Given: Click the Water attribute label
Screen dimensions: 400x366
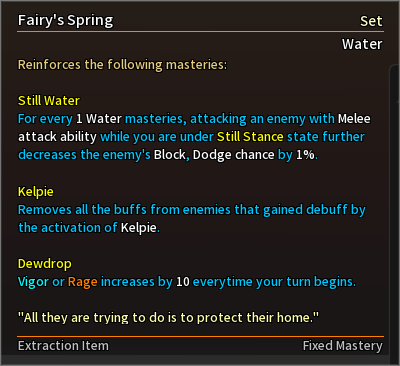Looking at the screenshot, I should coord(362,44).
